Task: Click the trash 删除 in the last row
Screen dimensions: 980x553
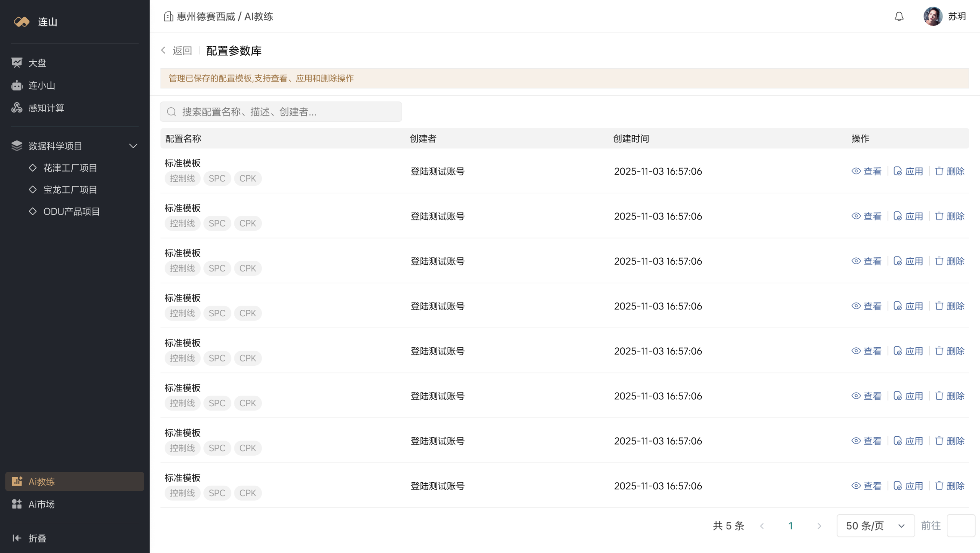Action: pos(949,486)
